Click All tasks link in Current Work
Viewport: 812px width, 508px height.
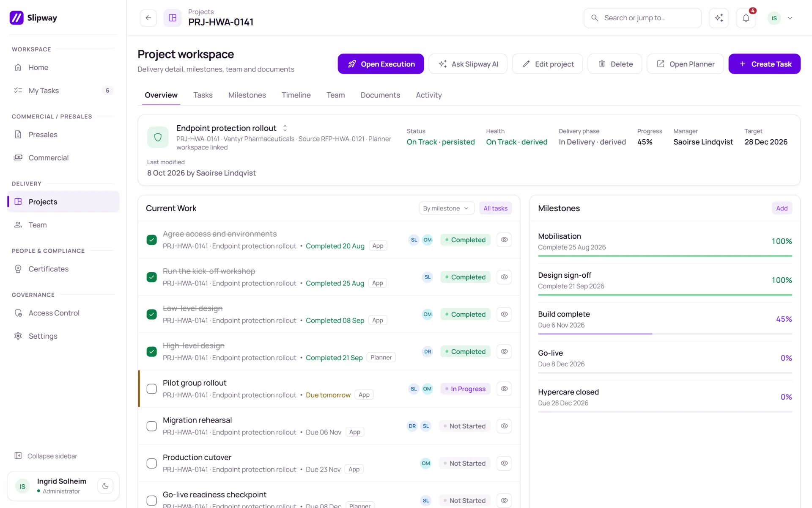click(x=495, y=208)
